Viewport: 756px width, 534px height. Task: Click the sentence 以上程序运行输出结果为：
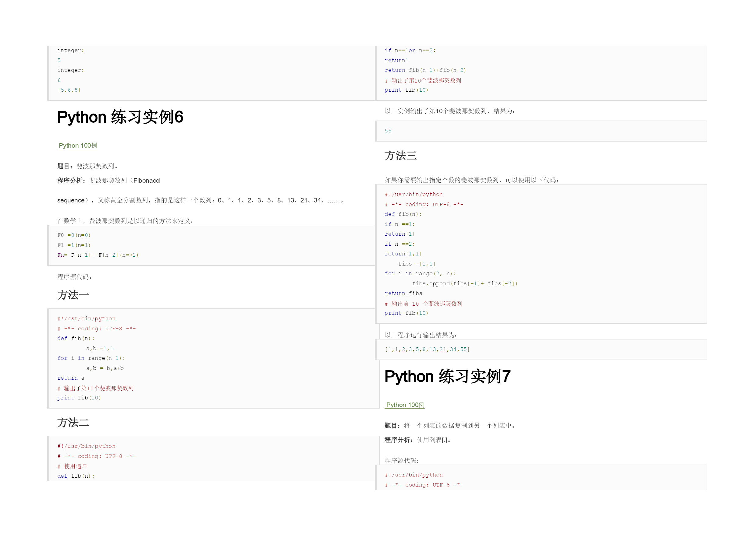(x=421, y=335)
